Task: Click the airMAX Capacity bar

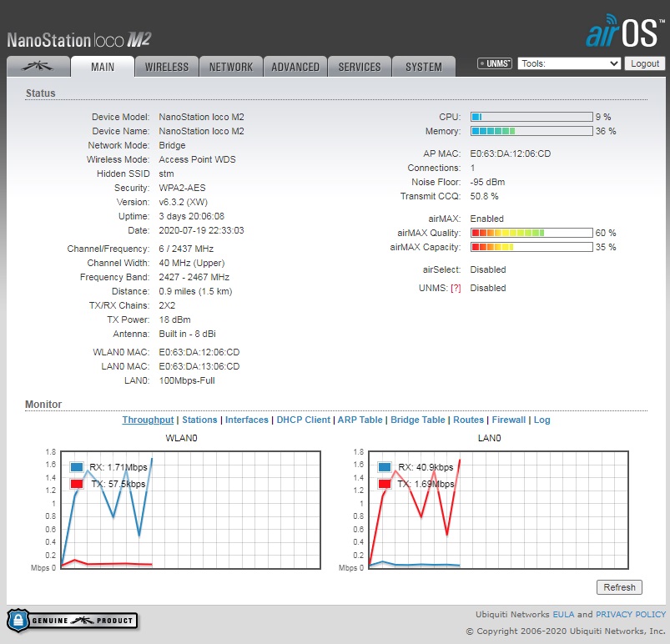Action: point(531,247)
